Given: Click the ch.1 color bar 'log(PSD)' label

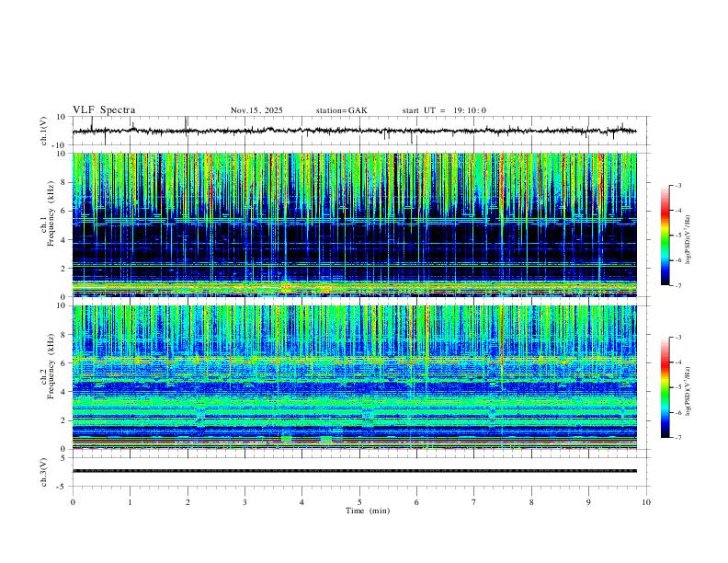Looking at the screenshot, I should click(688, 240).
